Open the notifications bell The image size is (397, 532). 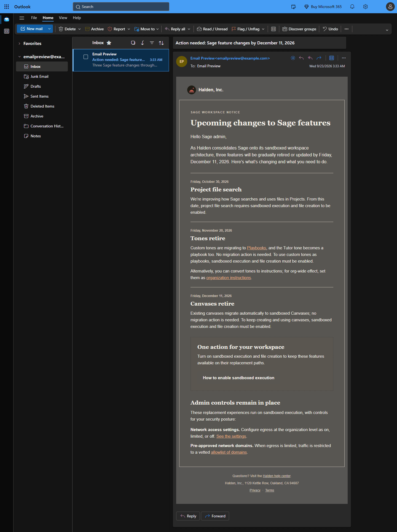pos(352,7)
